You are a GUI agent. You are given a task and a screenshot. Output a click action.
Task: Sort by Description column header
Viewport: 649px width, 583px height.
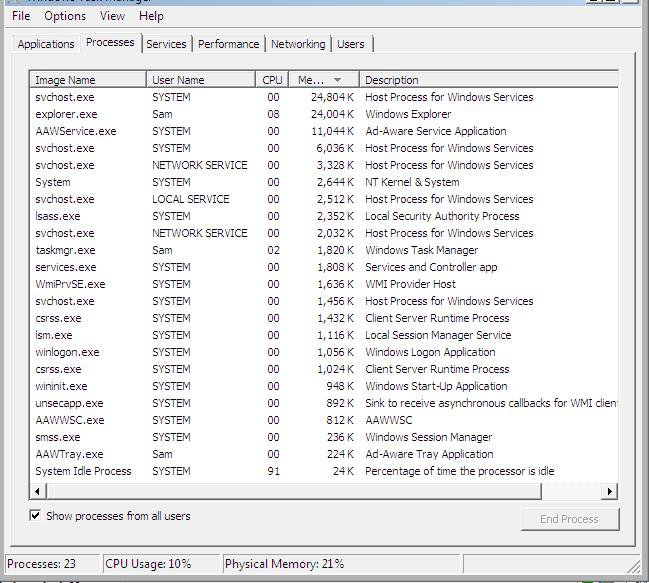tap(489, 79)
